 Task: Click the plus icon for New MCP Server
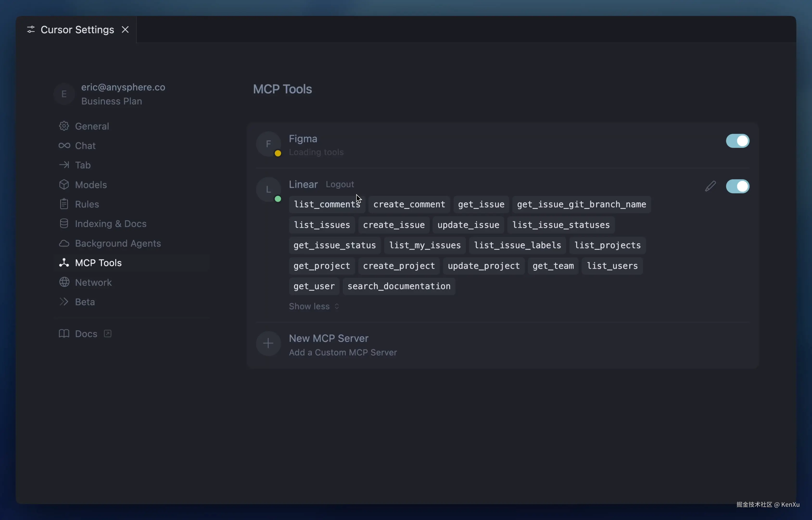(x=268, y=344)
